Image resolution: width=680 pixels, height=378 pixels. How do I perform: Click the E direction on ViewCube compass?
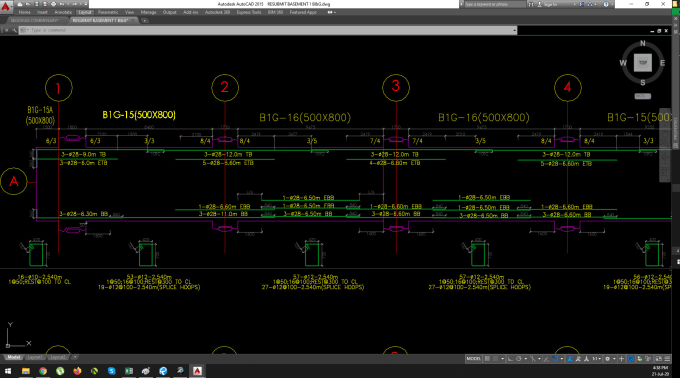coord(662,63)
